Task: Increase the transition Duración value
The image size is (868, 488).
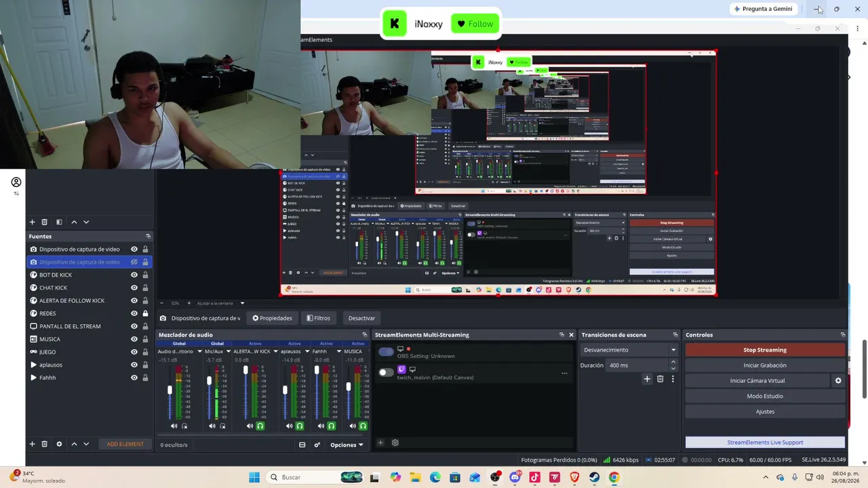Action: (x=673, y=363)
